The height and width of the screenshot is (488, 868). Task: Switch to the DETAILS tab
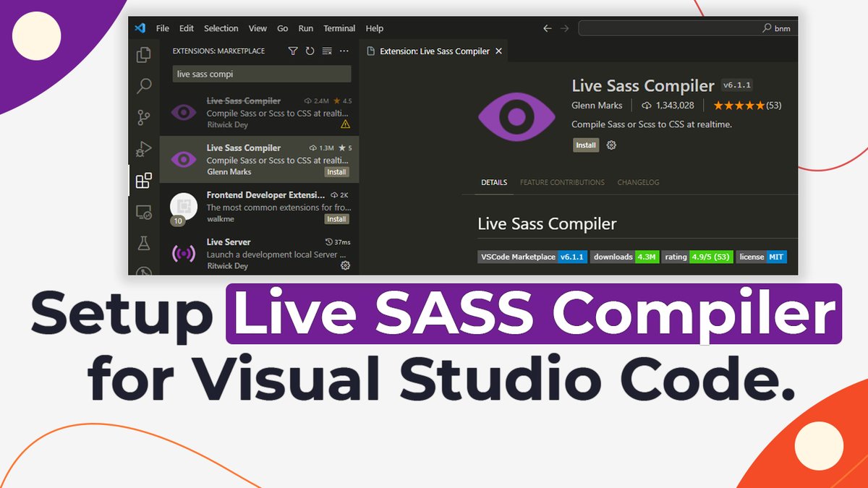(x=494, y=182)
